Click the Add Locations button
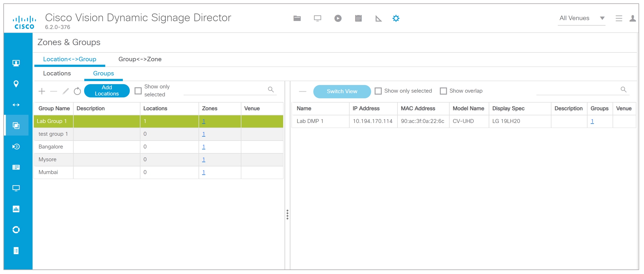This screenshot has height=274, width=644. [107, 90]
